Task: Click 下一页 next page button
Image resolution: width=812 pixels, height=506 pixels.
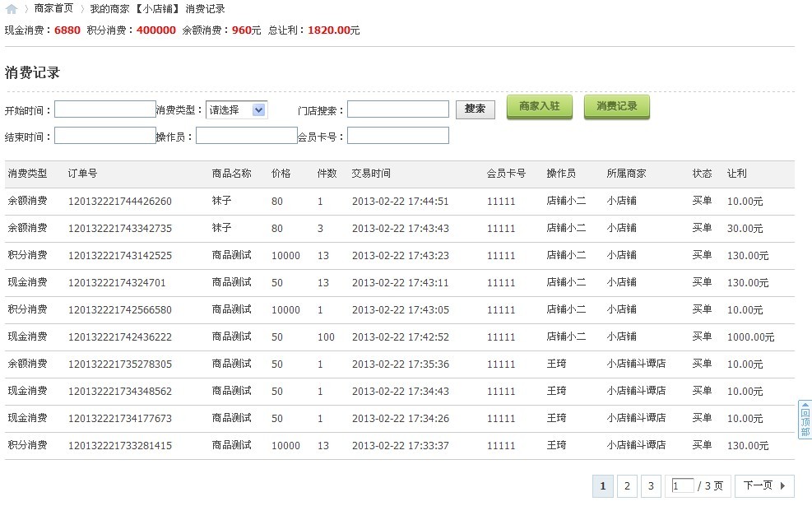Action: coord(764,485)
